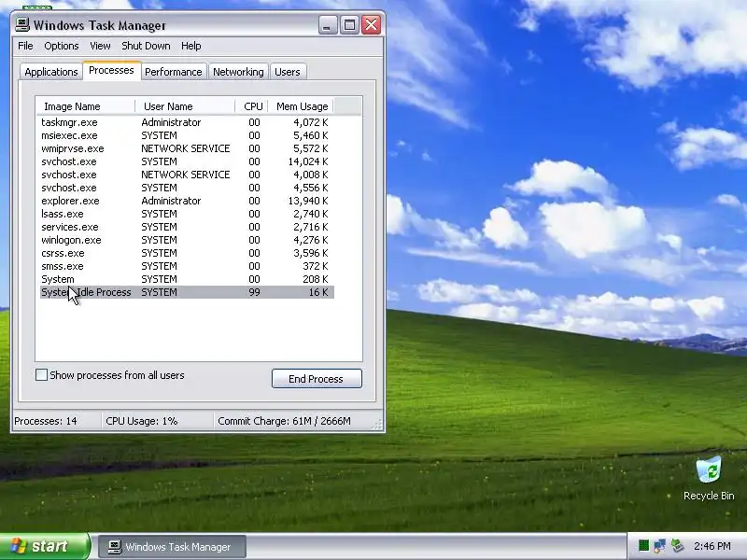The height and width of the screenshot is (560, 747).
Task: Open the File menu
Action: pos(25,46)
